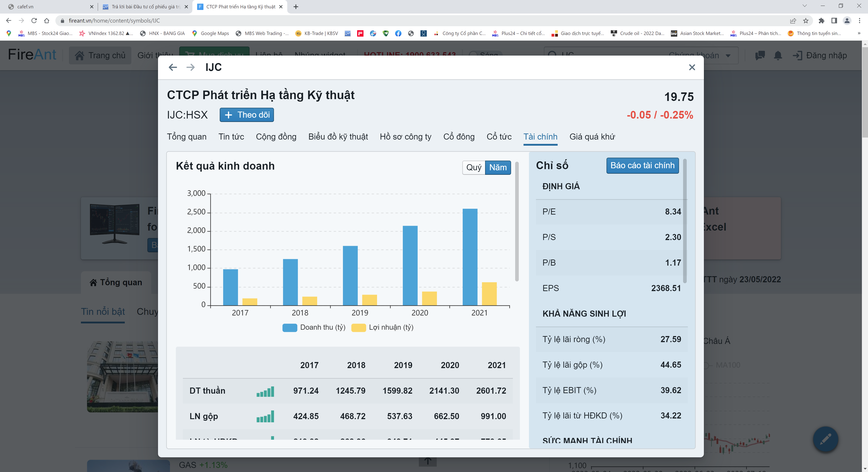Open Google Maps bookmark
This screenshot has width=868, height=472.
pyautogui.click(x=211, y=33)
